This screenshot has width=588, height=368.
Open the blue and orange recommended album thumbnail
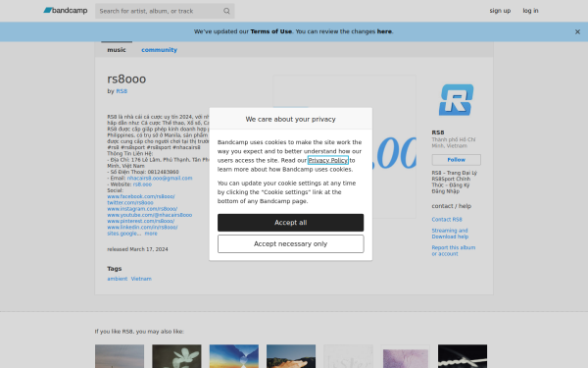[x=234, y=356]
